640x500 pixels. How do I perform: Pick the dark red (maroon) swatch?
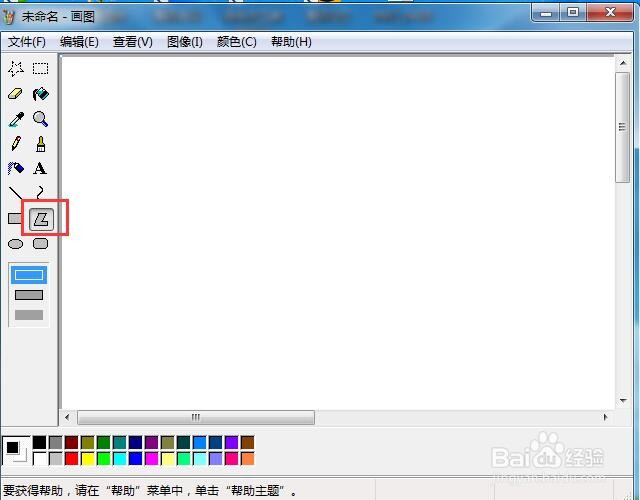71,442
